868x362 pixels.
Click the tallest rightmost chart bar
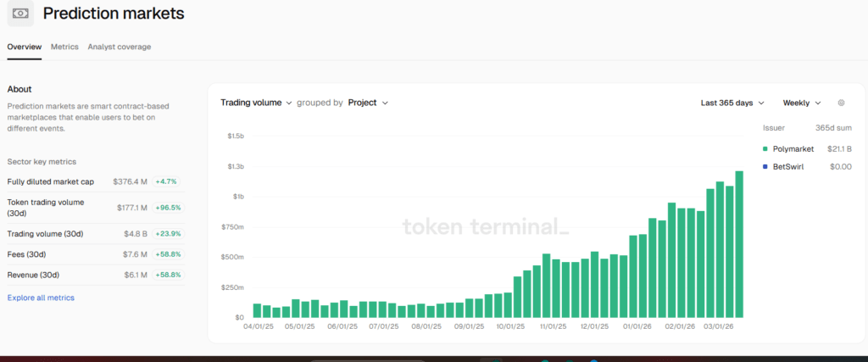coord(739,244)
